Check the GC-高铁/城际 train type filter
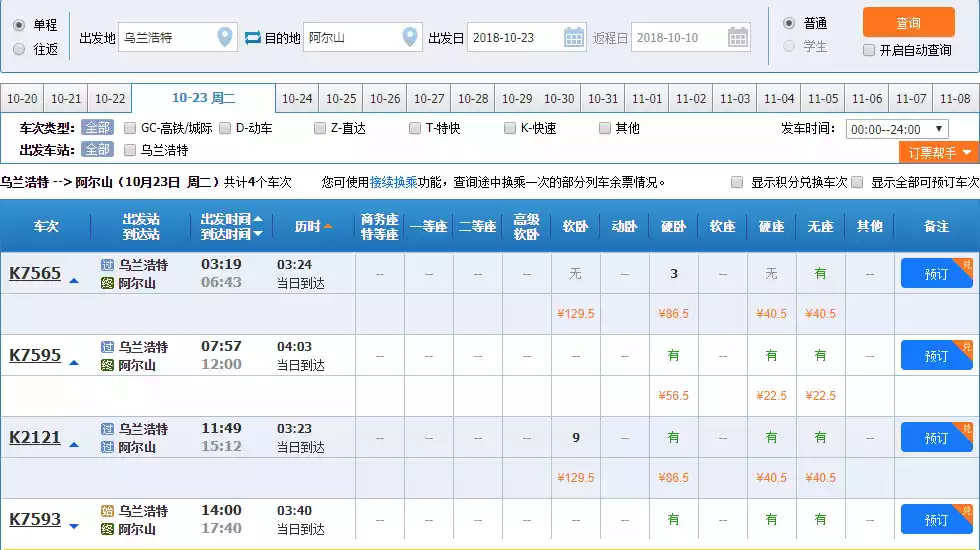 pyautogui.click(x=130, y=128)
